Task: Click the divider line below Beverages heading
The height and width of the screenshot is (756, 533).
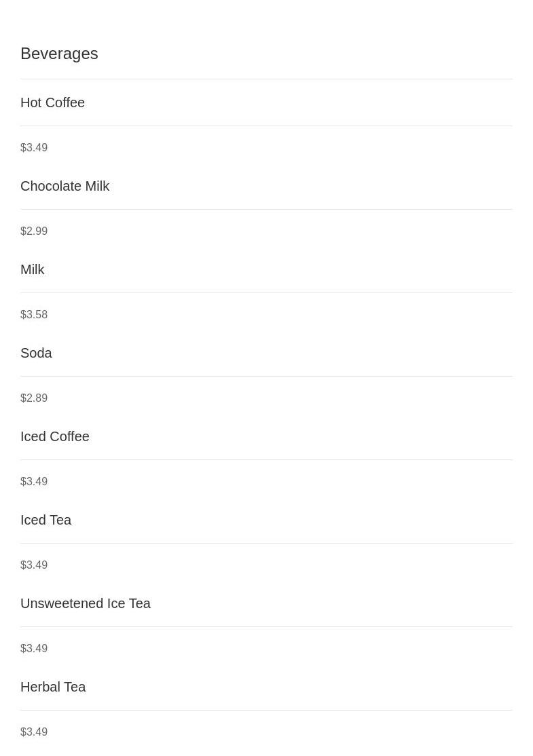Action: pos(266,79)
